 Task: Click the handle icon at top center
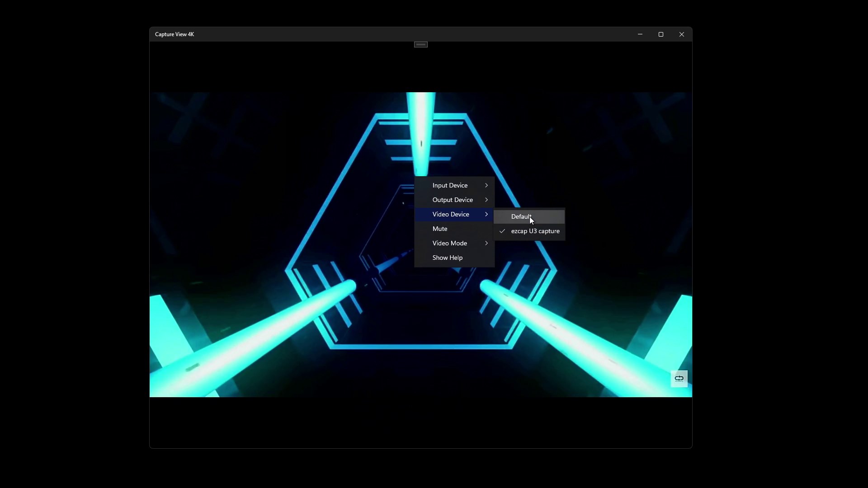pyautogui.click(x=420, y=44)
